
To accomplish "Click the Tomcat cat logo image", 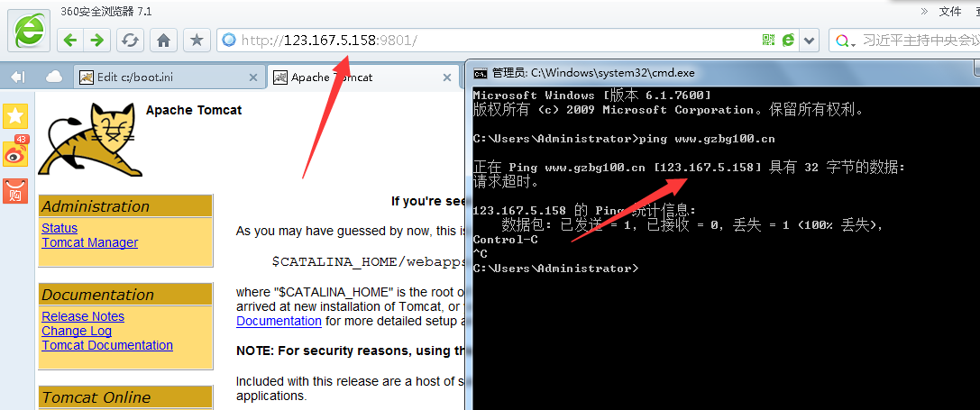I will [89, 141].
